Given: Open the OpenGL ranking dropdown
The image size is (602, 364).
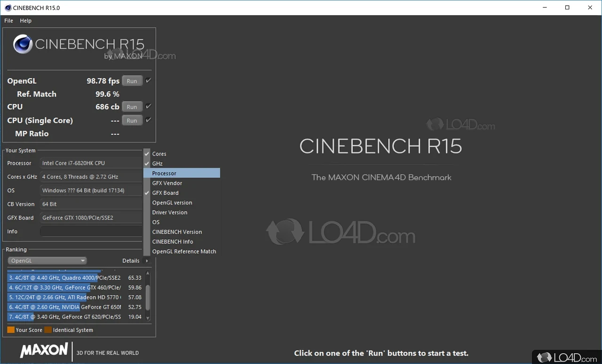Looking at the screenshot, I should tap(47, 261).
